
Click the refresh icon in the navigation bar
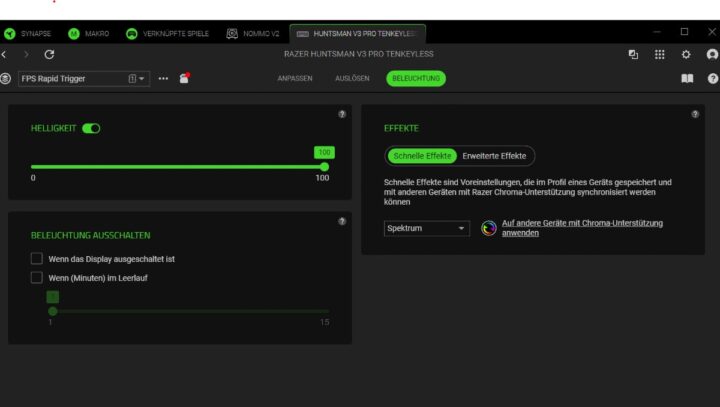pyautogui.click(x=49, y=54)
